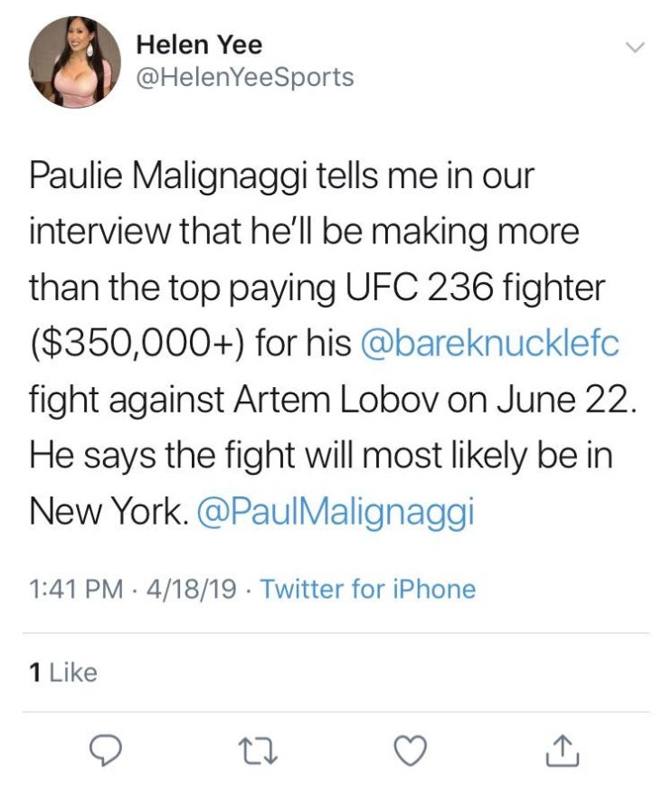Click the Helen Yee display name
The width and height of the screenshot is (672, 785).
(199, 44)
